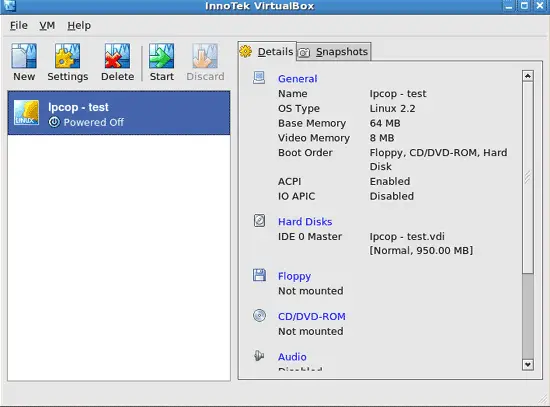Click the Base Memory value 64 MB
Screen dimensions: 550x407
point(385,123)
